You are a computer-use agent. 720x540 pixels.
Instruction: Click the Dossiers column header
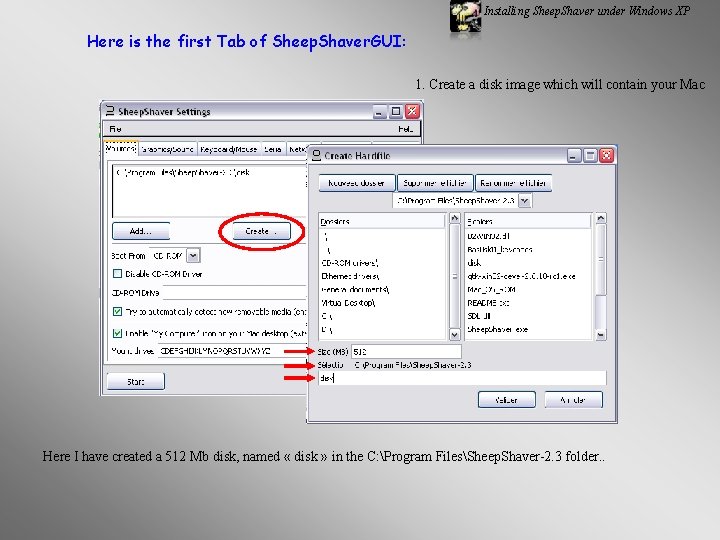(382, 221)
